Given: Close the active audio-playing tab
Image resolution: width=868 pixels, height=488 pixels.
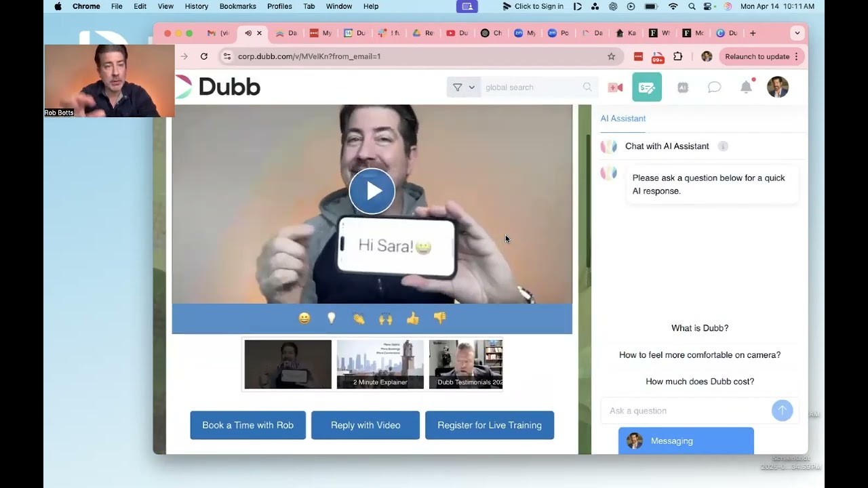Looking at the screenshot, I should click(259, 33).
